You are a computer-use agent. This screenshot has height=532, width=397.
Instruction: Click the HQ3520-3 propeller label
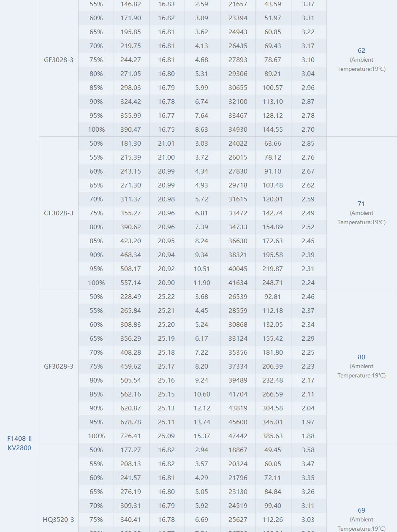coord(58,519)
